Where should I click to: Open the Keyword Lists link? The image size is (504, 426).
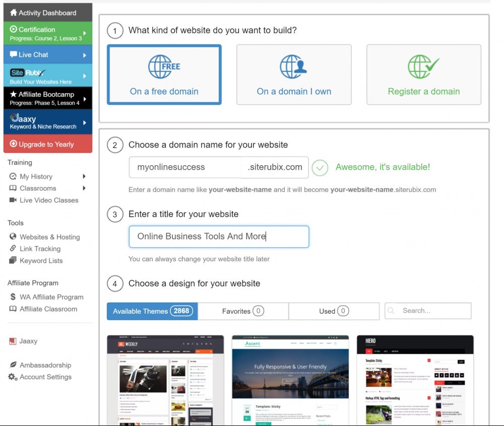click(41, 260)
